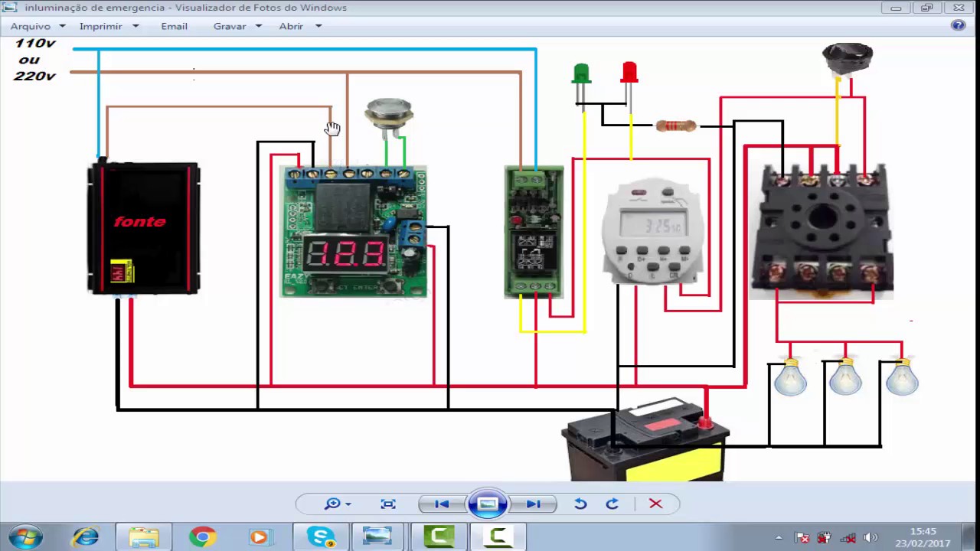Go to the next photo
This screenshot has width=980, height=551.
[x=534, y=504]
